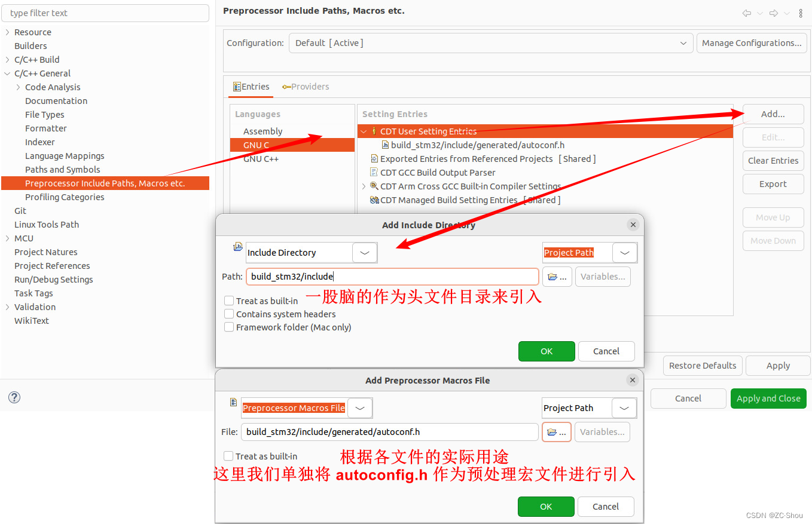812x524 pixels.
Task: Open the Configuration dropdown showing Default [Active]
Action: [683, 42]
